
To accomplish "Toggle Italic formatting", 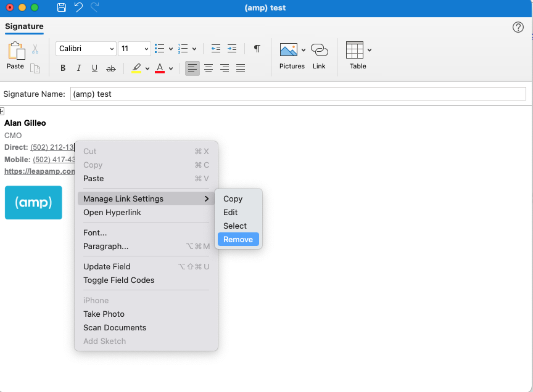I will pos(78,68).
